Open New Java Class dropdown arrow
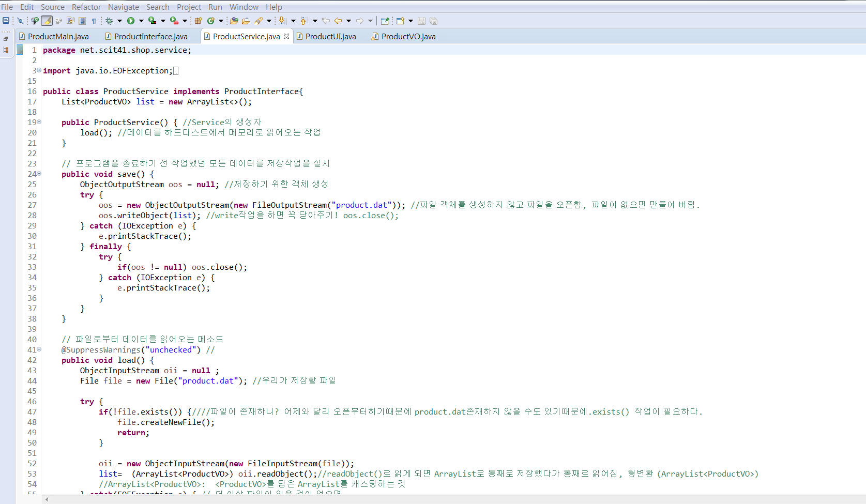Screen dimensions: 866x504 pyautogui.click(x=221, y=21)
